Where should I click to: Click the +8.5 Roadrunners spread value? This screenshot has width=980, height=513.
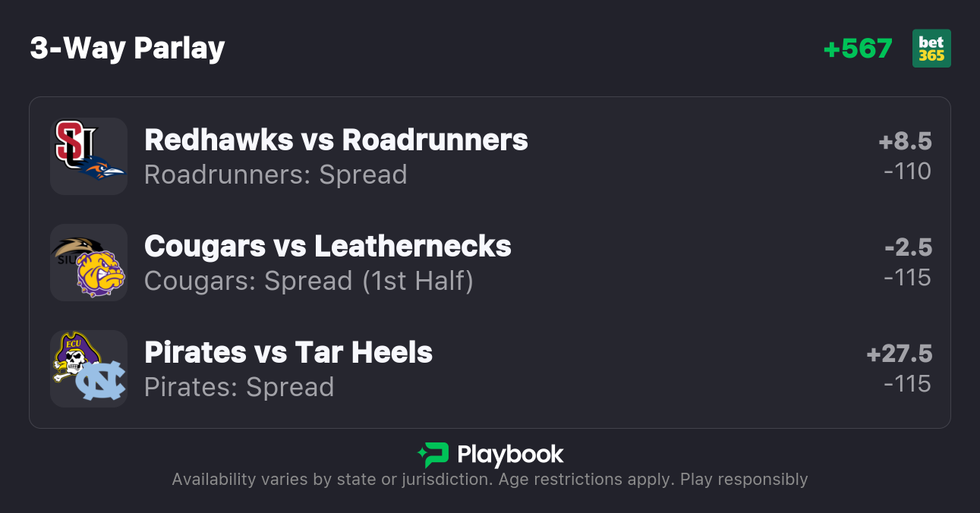pyautogui.click(x=905, y=141)
